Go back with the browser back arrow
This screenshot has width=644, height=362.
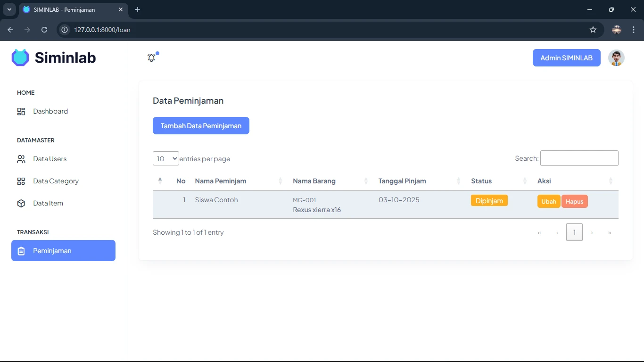10,30
